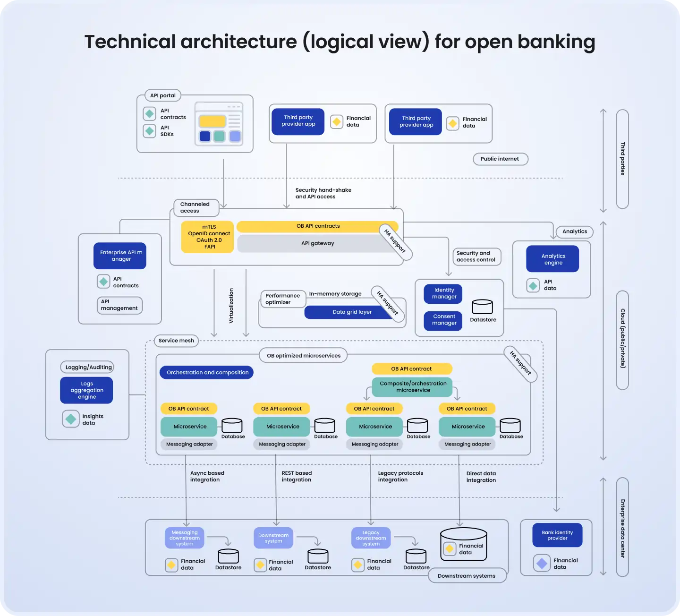Click the large Financial data cylinder
The width and height of the screenshot is (680, 616).
[x=464, y=544]
